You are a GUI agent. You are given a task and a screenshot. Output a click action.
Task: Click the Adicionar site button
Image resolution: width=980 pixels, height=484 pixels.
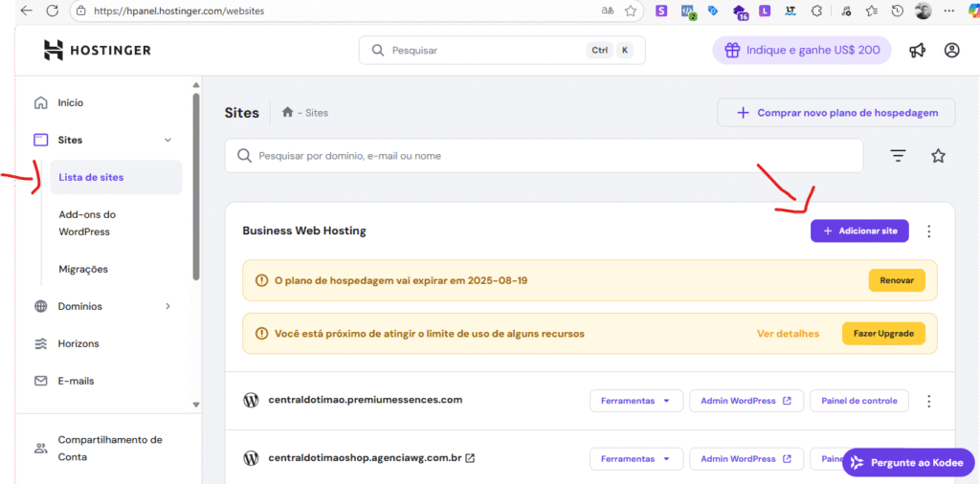859,231
